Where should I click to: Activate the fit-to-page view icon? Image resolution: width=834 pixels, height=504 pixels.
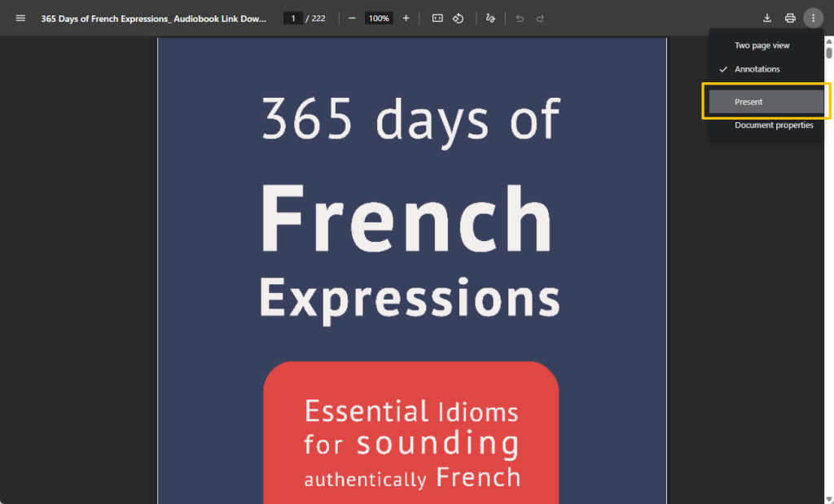(437, 17)
